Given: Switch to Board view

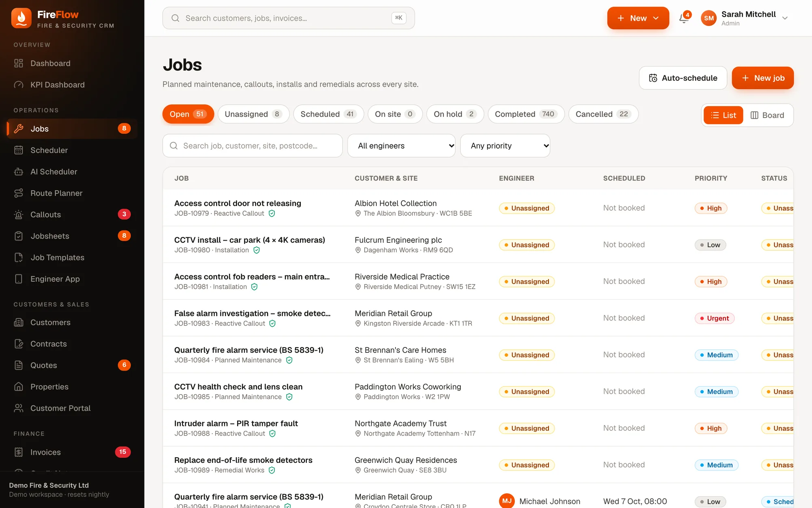Looking at the screenshot, I should click(x=767, y=115).
